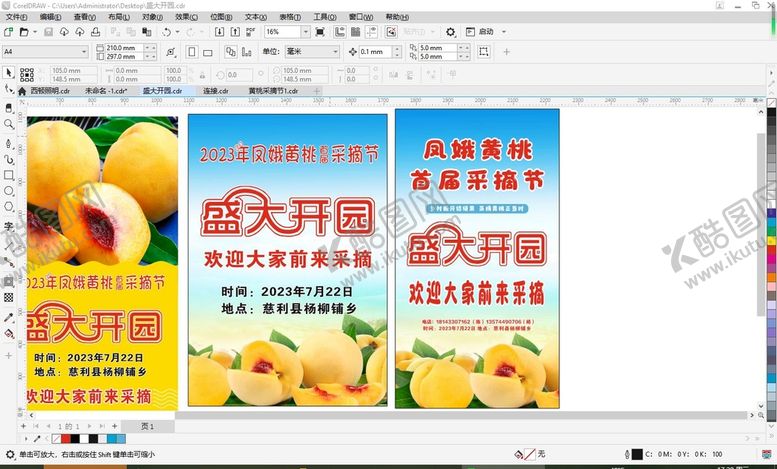Click the Paste clipboard icon
This screenshot has height=469, width=777.
point(147,32)
